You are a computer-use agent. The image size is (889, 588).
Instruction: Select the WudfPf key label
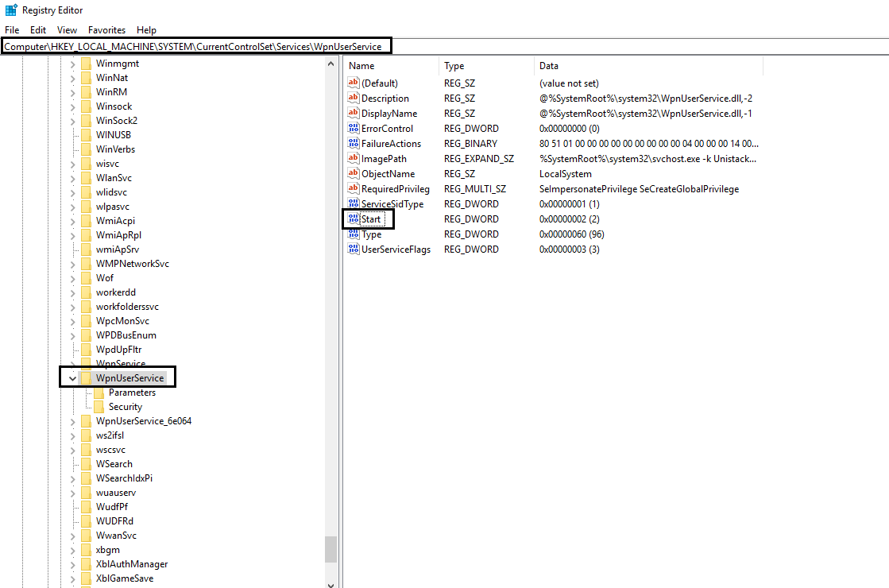tap(112, 507)
